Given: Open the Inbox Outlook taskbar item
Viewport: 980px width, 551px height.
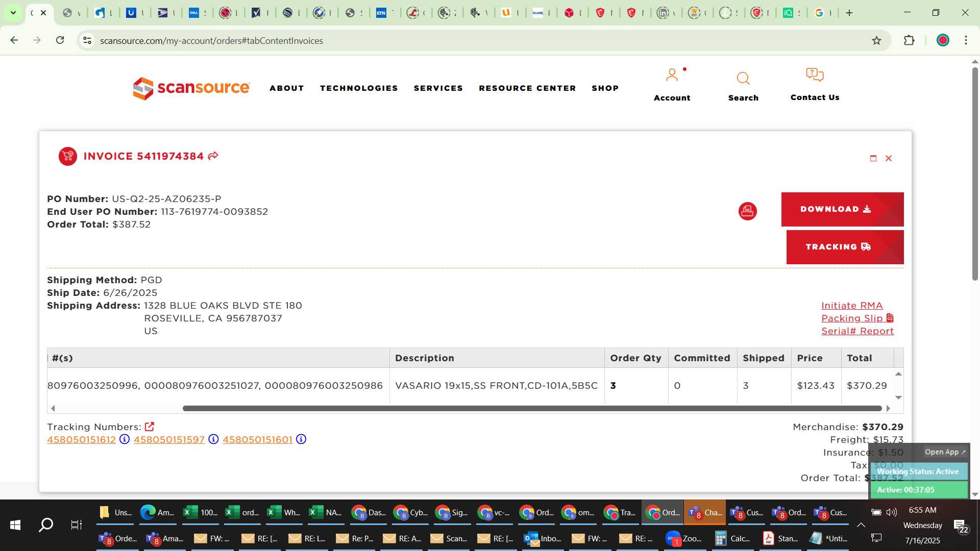Looking at the screenshot, I should 543,538.
